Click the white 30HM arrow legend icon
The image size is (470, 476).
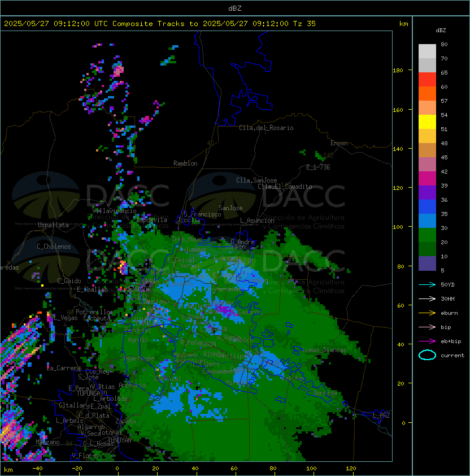(427, 299)
